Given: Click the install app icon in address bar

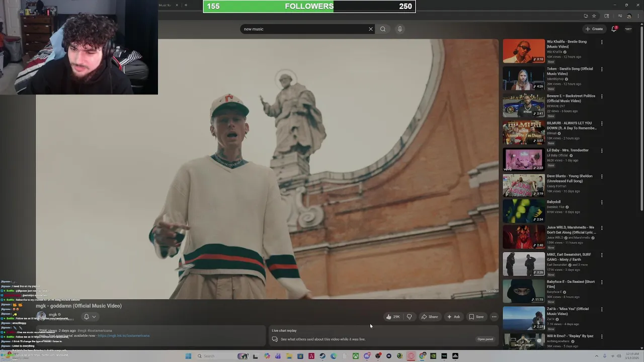Looking at the screenshot, I should (x=586, y=16).
